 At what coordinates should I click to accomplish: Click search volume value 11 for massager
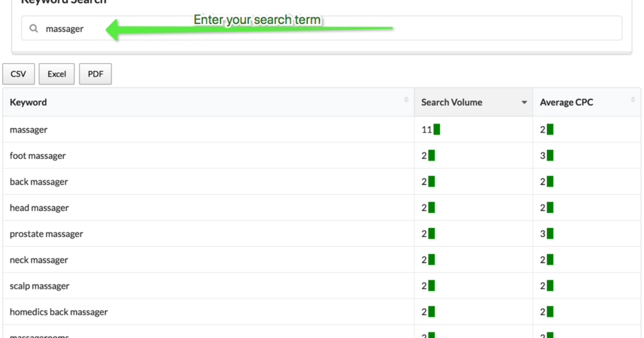[426, 130]
